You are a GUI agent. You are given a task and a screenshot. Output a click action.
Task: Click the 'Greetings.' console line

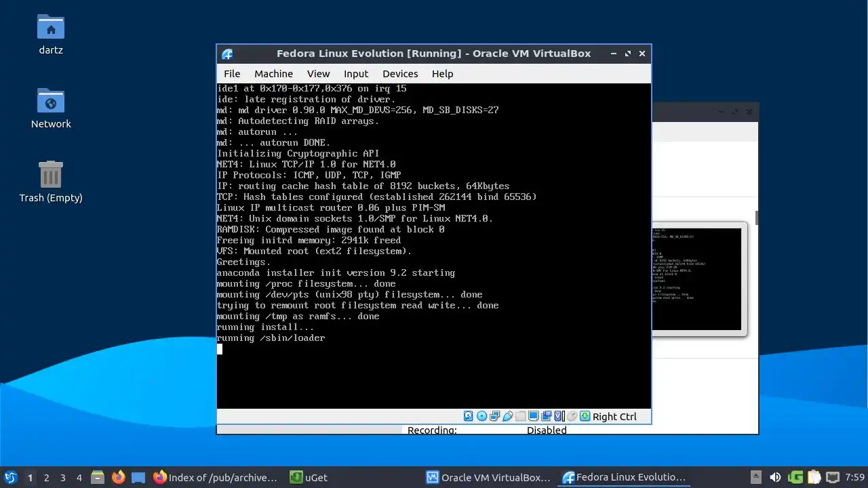click(243, 262)
